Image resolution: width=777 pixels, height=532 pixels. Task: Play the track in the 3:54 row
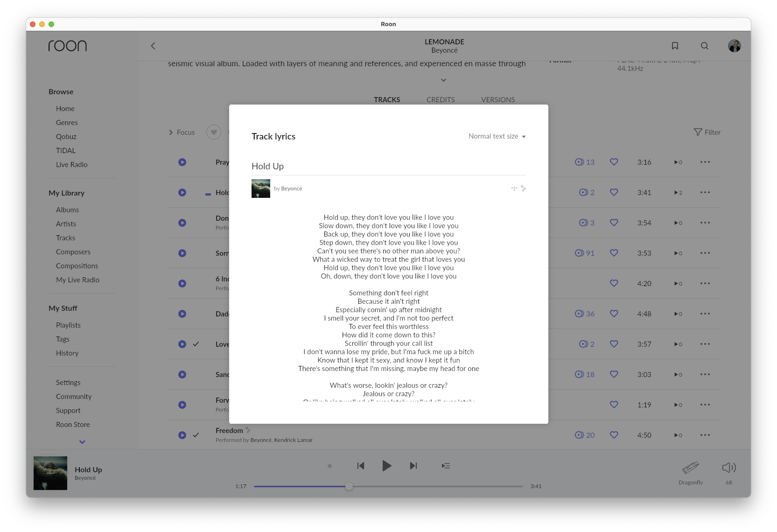coord(182,223)
